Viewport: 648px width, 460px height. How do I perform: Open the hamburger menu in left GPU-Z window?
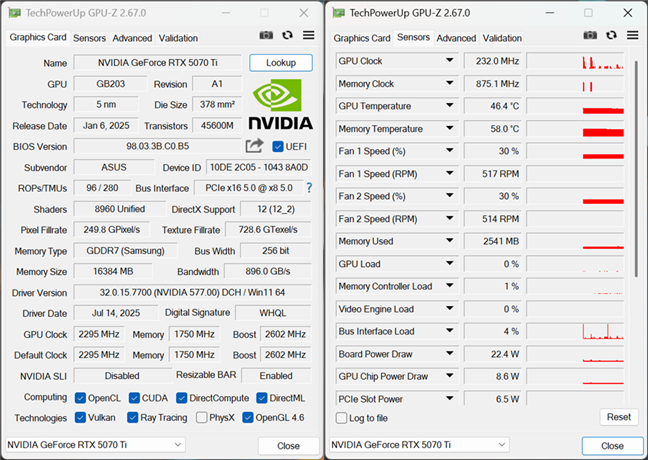click(308, 35)
